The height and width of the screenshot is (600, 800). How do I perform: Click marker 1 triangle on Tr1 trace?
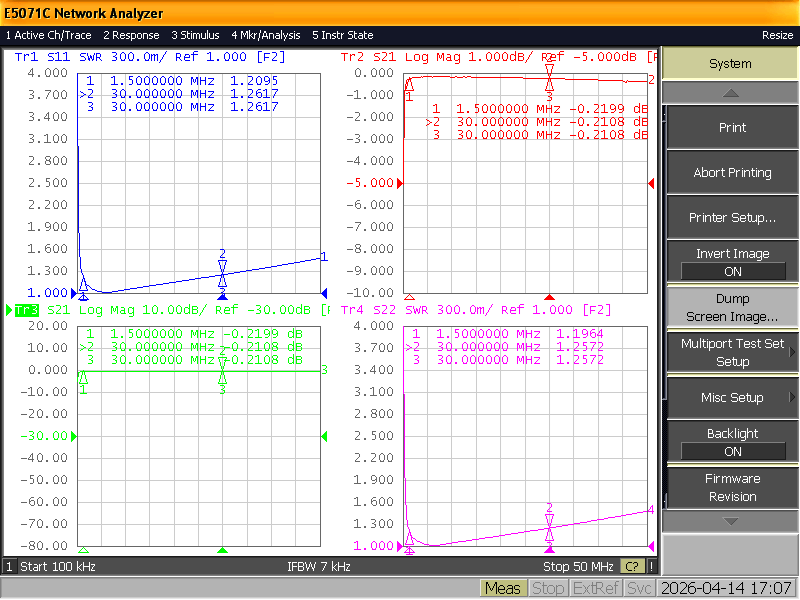point(83,285)
